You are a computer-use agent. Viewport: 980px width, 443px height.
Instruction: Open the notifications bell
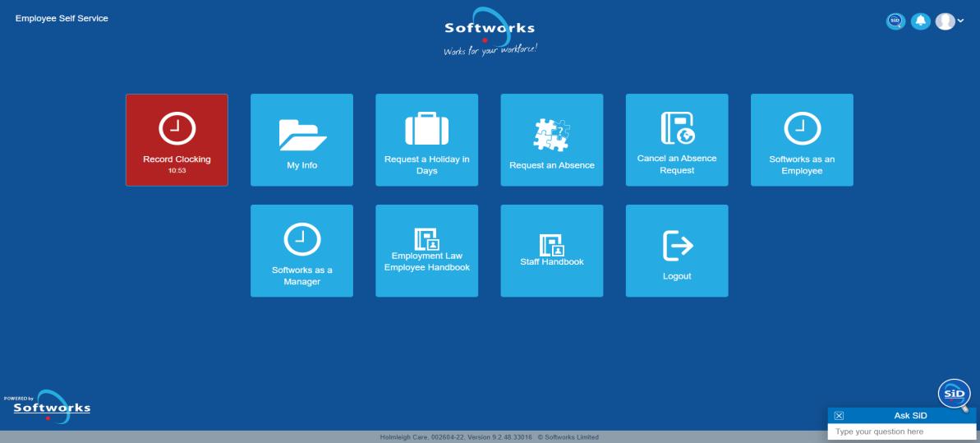920,21
